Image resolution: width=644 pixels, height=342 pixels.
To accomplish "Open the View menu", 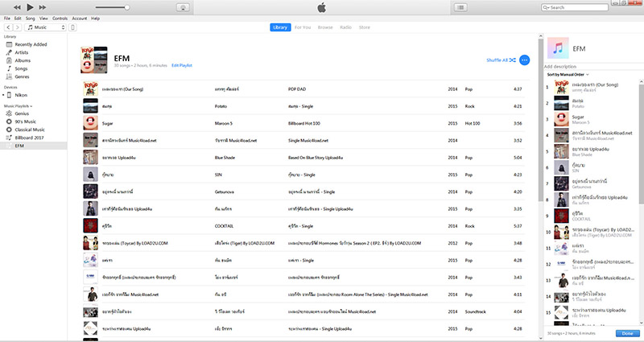I will tap(43, 19).
